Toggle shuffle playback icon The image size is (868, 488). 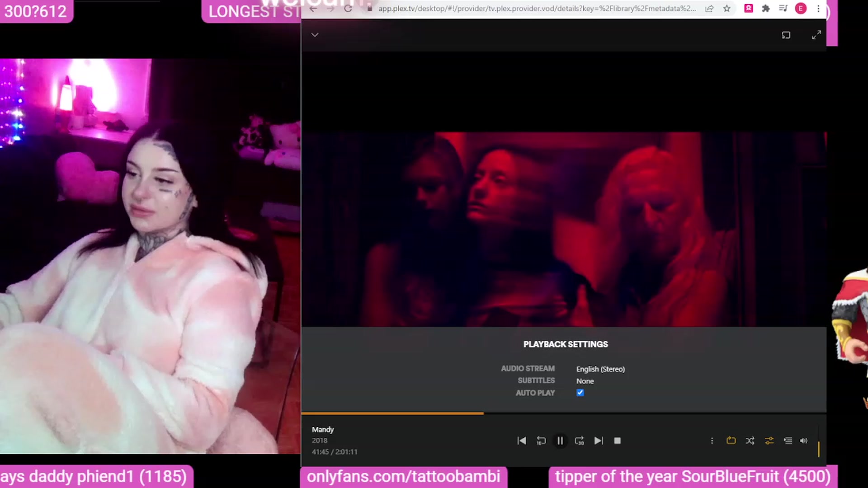pyautogui.click(x=750, y=441)
